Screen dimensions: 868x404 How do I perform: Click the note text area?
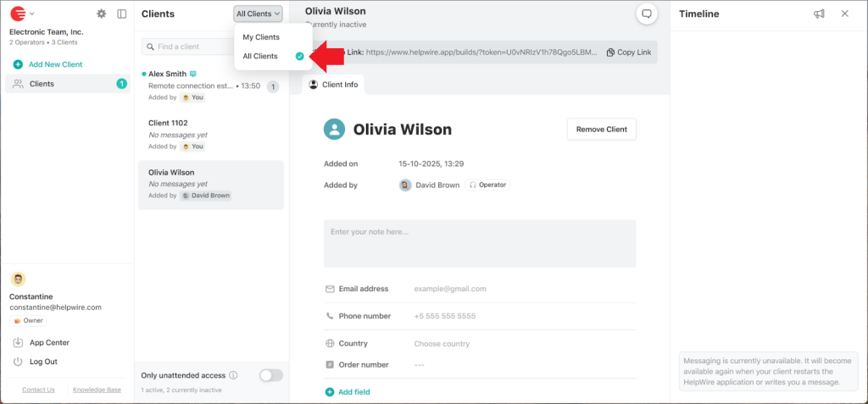tap(480, 244)
